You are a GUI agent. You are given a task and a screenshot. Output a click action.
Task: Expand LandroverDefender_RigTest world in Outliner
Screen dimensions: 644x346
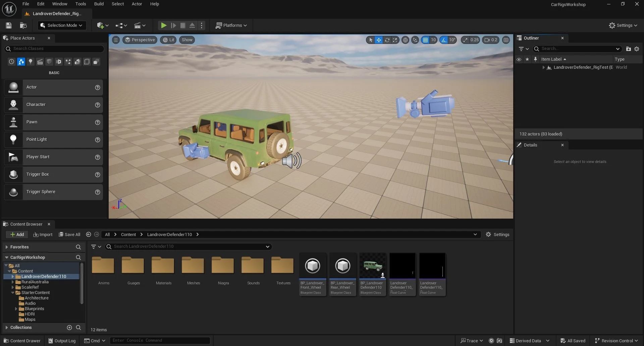coord(543,67)
